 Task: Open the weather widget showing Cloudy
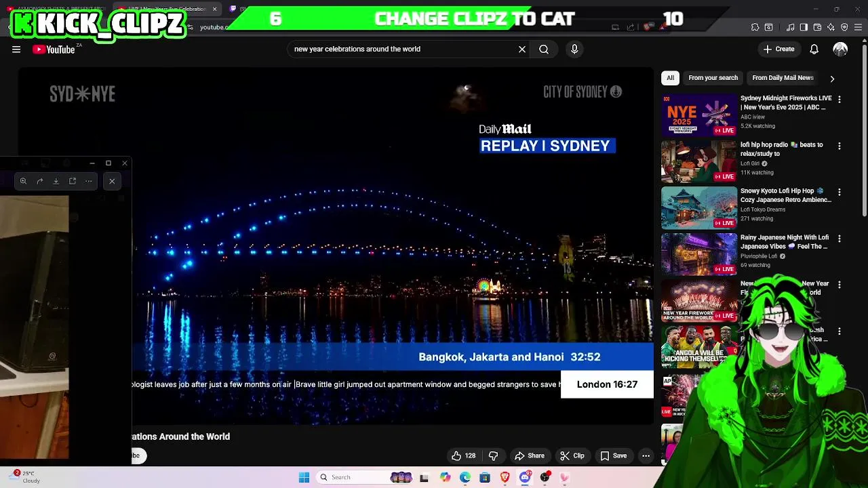26,477
